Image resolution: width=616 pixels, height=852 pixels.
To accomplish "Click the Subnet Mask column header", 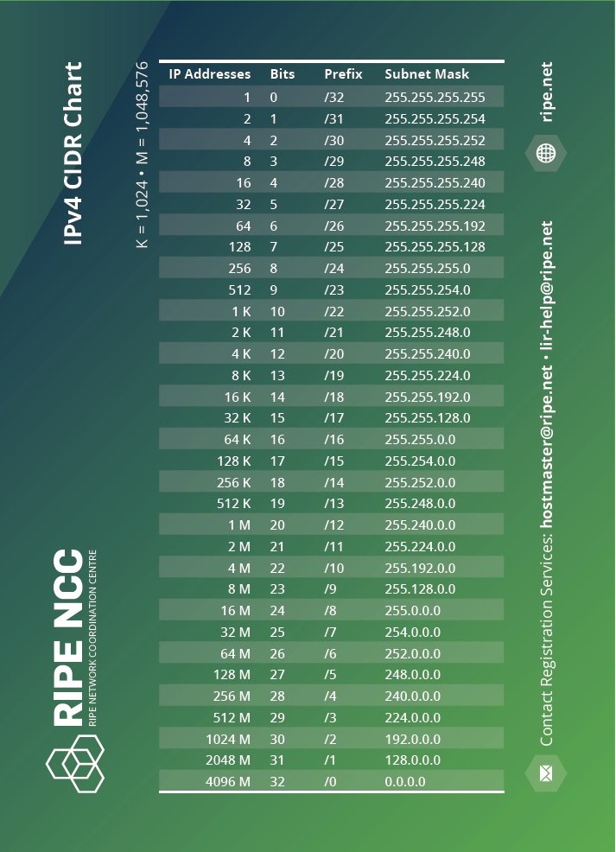I will (427, 74).
